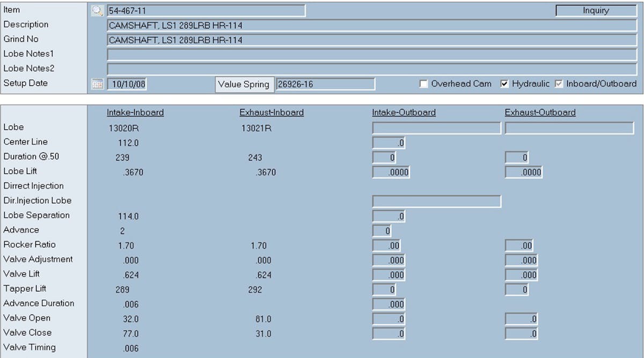644x358 pixels.
Task: Click the Exhaust-Outboard Valve Close field
Action: click(521, 334)
